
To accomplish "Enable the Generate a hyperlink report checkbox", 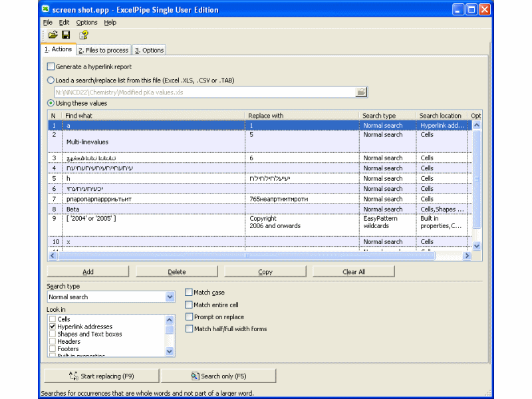I will (51, 66).
